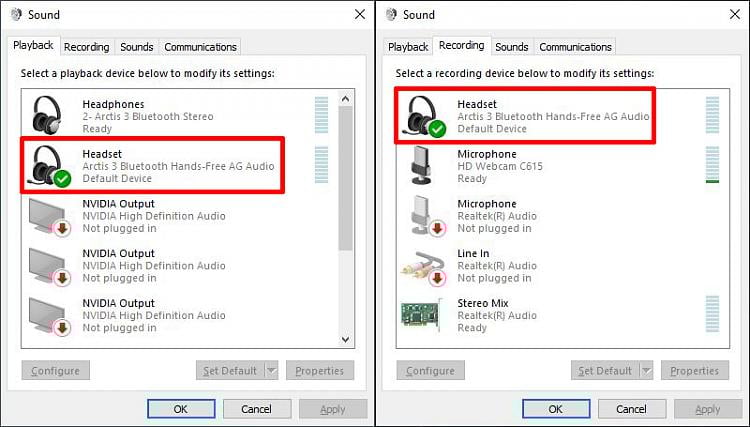This screenshot has height=427, width=750.
Task: Click the Headset icon in Playback window
Action: click(x=50, y=165)
